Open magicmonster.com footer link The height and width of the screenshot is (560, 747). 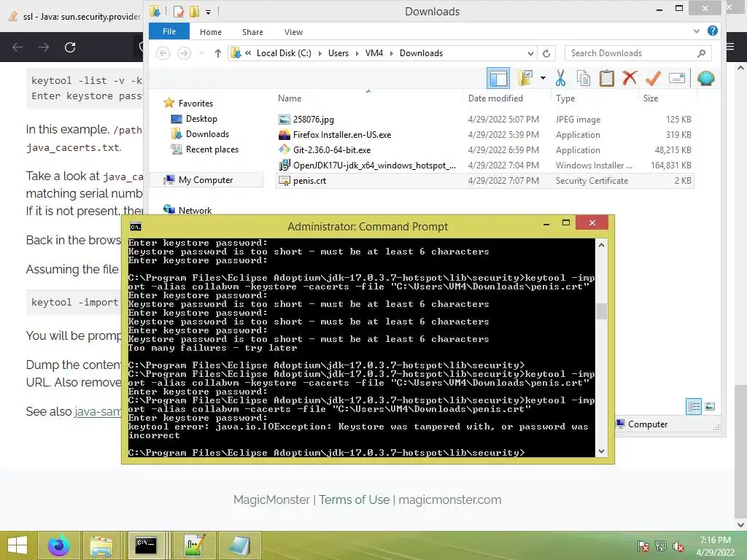click(x=449, y=499)
